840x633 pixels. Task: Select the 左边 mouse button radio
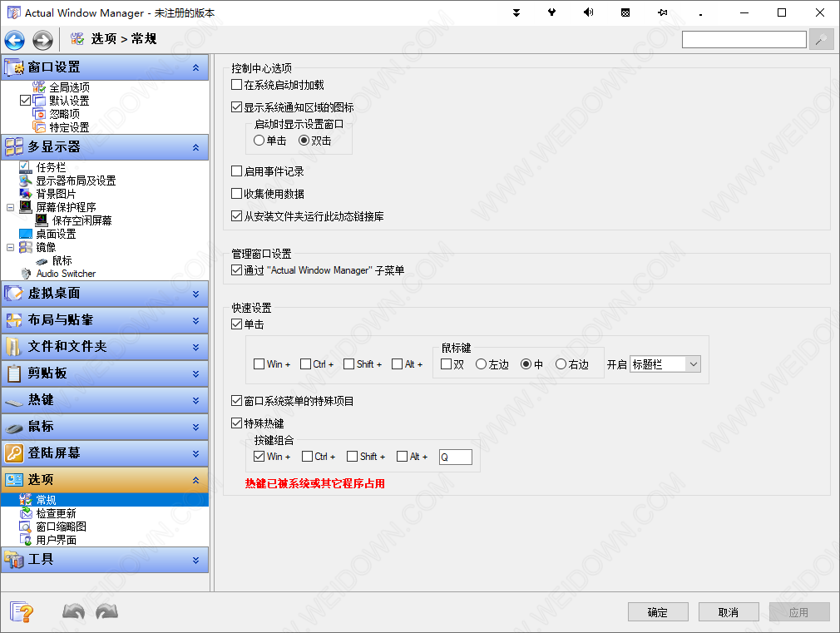(x=481, y=364)
